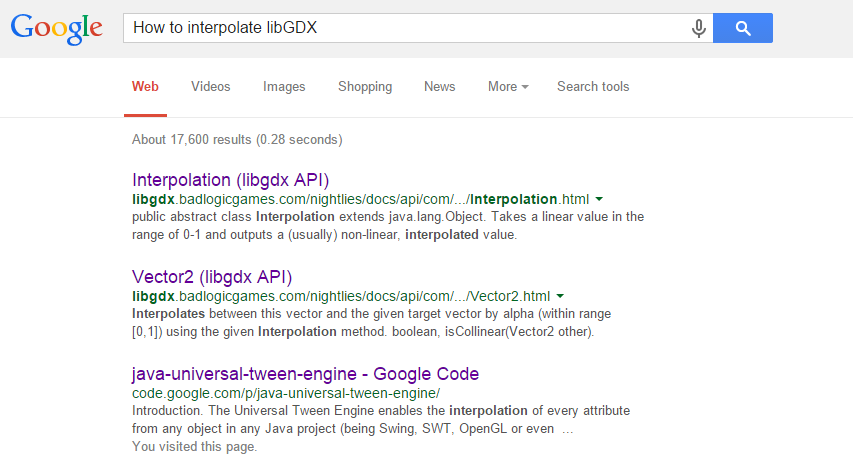
Task: Expand the More dropdown menu
Action: pyautogui.click(x=508, y=87)
